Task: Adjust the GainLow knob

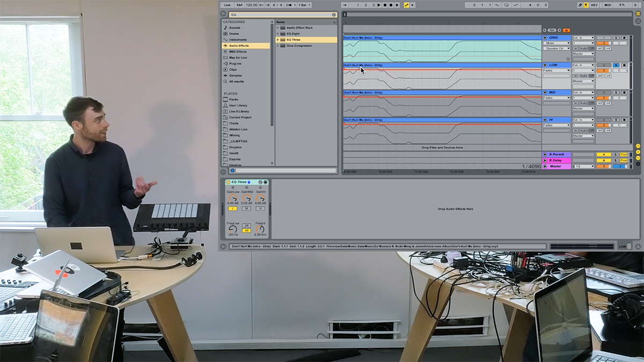Action: 233,198
